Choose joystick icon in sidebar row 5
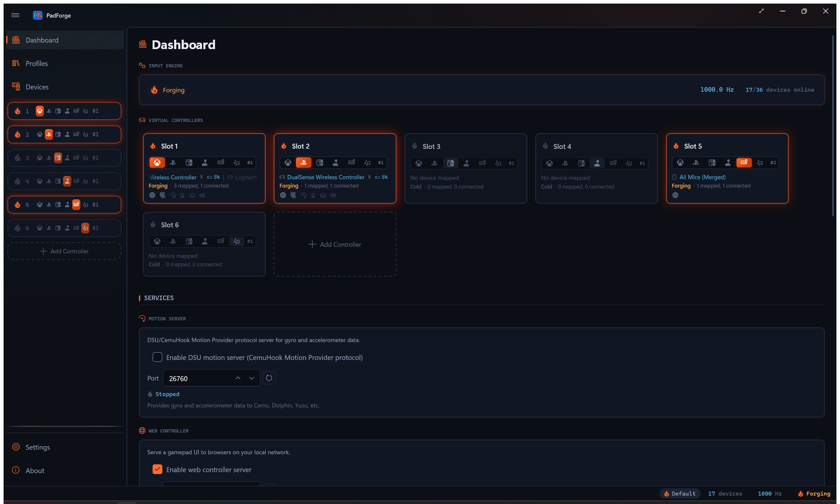 pos(67,205)
